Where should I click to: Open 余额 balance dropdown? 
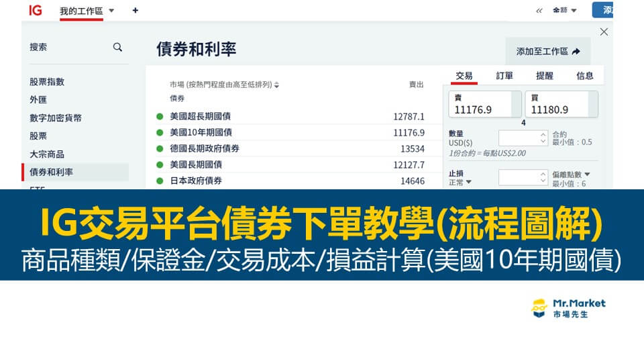pos(565,10)
